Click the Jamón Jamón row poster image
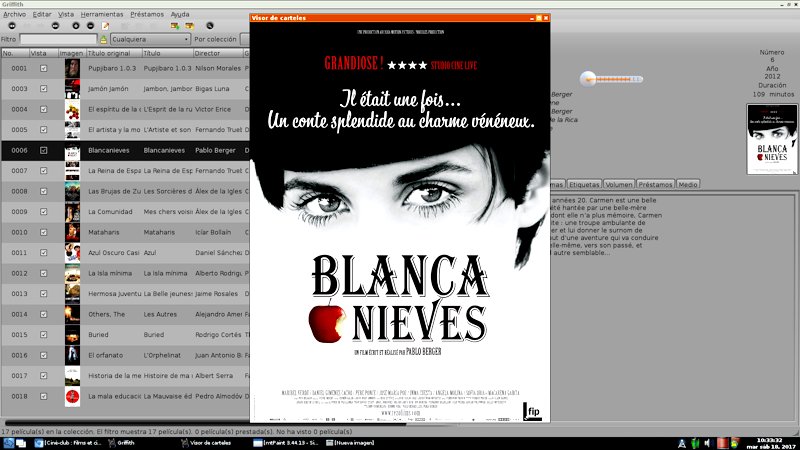The height and width of the screenshot is (450, 800). click(72, 89)
